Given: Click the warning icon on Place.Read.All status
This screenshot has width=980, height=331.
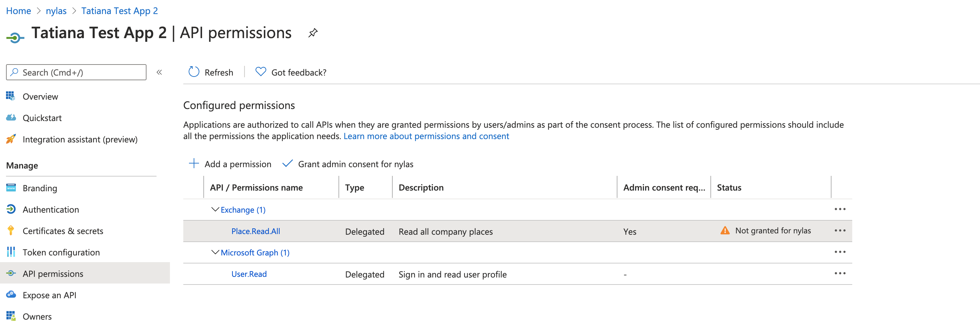Looking at the screenshot, I should click(x=724, y=231).
